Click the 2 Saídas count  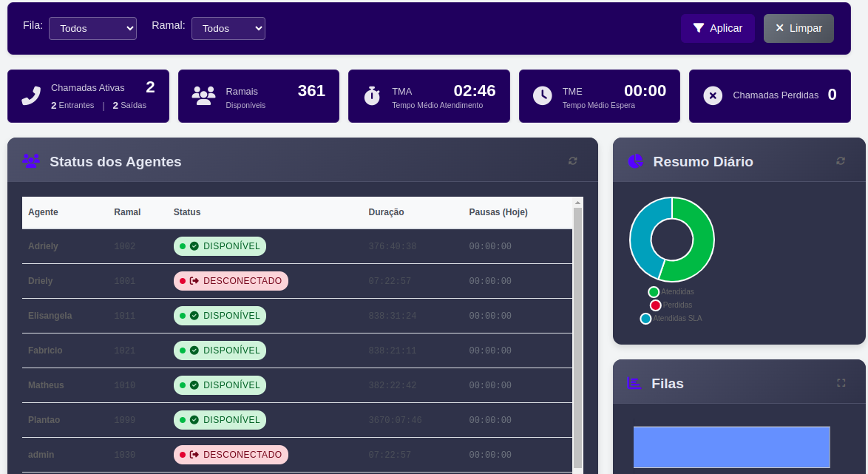129,105
